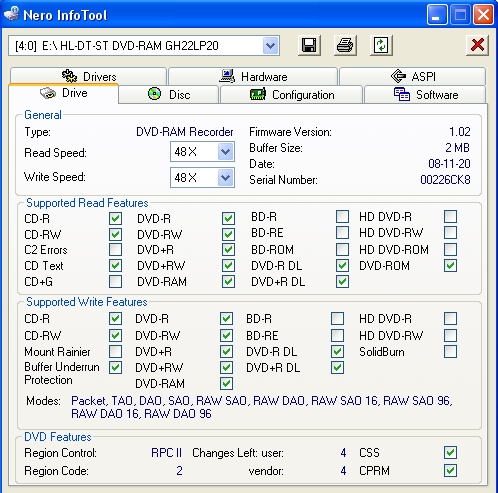This screenshot has width=498, height=493.
Task: Click the windows icon on Software tab
Action: point(402,94)
